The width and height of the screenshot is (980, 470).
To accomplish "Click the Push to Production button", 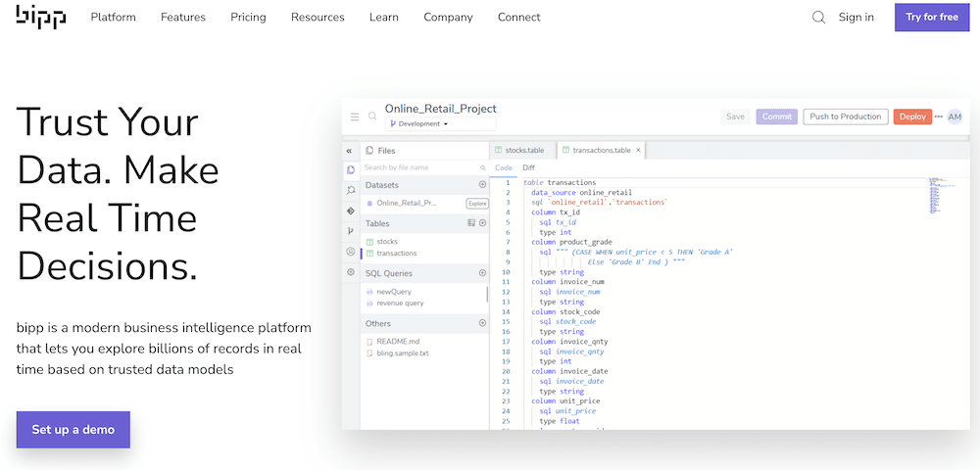I will (x=846, y=117).
